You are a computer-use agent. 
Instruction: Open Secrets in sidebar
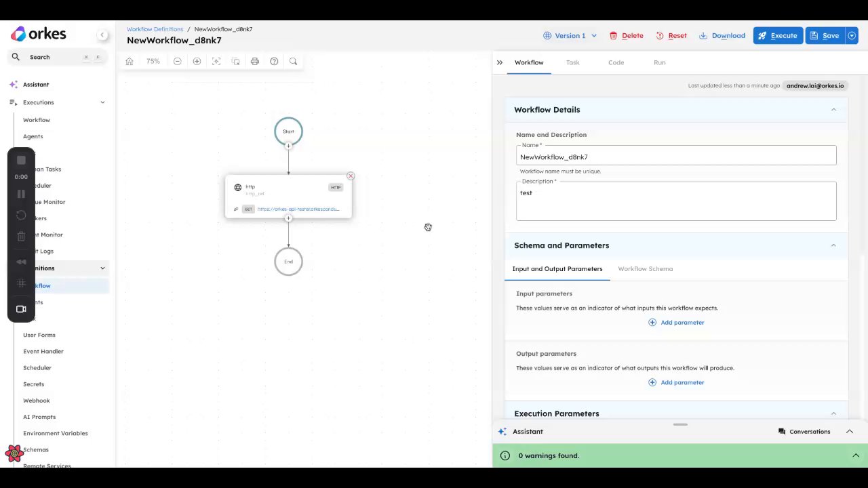pyautogui.click(x=33, y=384)
